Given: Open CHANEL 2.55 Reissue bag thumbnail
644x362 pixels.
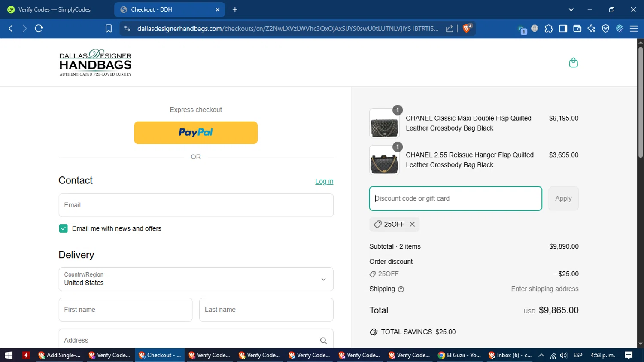Looking at the screenshot, I should [x=384, y=160].
